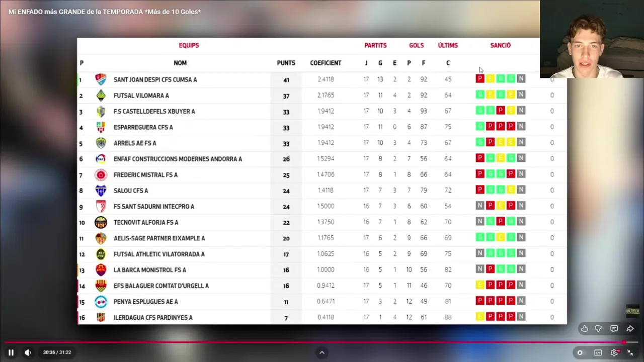Toggle subtitles/closed captions icon

[x=598, y=352]
